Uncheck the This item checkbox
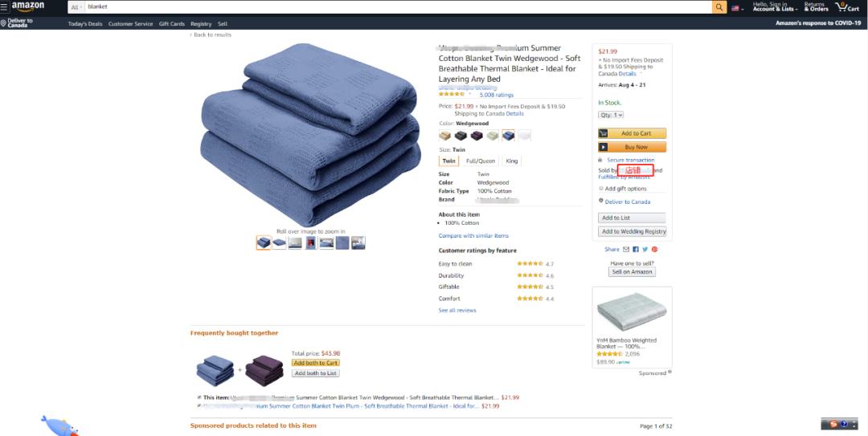868x436 pixels. [x=199, y=397]
